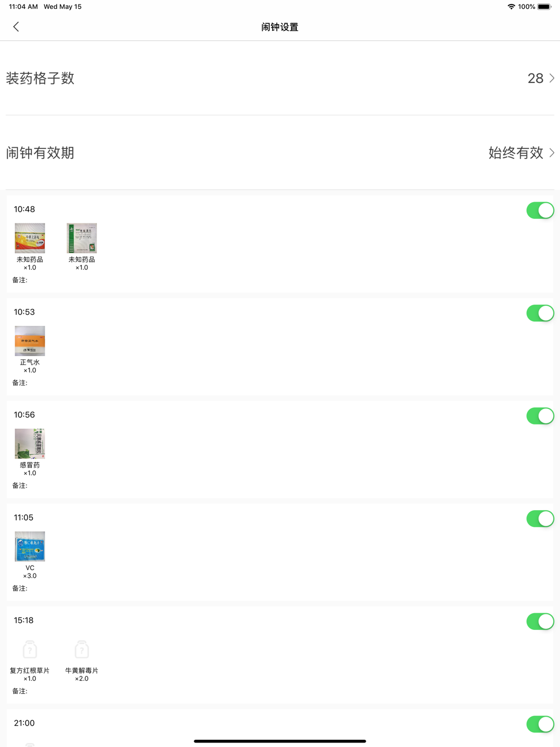Open the 闹钟有效期 setting row
This screenshot has width=560, height=747.
[280, 152]
